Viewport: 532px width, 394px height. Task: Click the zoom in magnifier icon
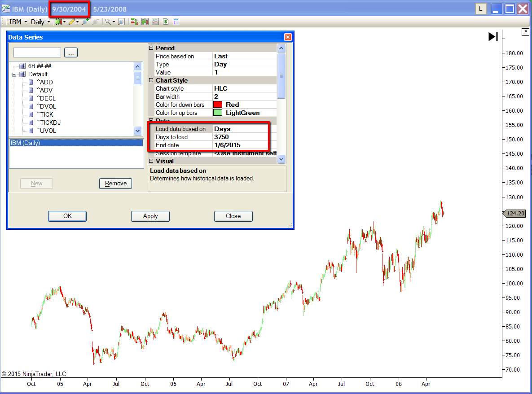pos(85,22)
